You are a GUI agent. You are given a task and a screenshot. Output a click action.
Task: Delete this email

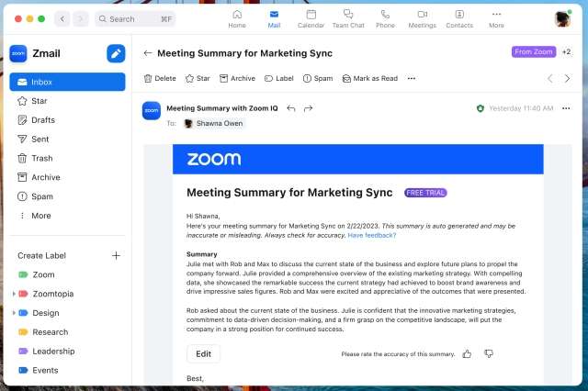159,79
